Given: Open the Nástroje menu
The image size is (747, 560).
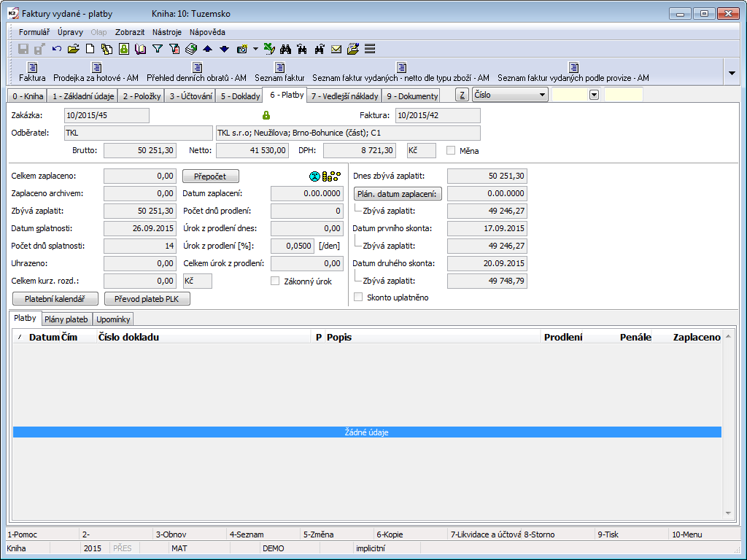Looking at the screenshot, I should pyautogui.click(x=167, y=32).
